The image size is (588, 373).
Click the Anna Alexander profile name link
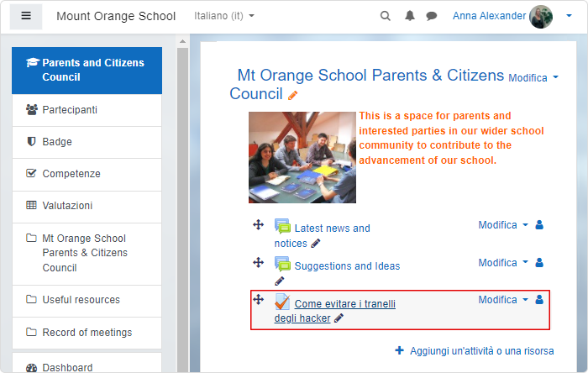[489, 16]
